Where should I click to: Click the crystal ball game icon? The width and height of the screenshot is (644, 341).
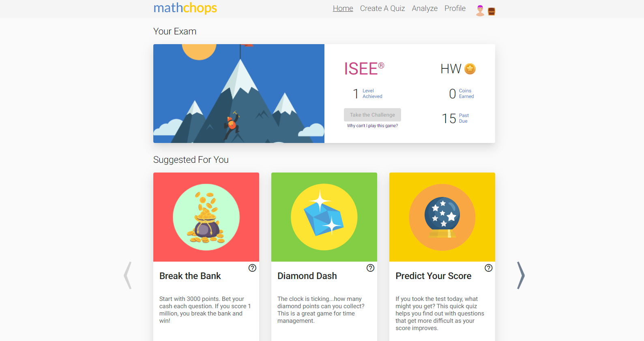pos(442,217)
